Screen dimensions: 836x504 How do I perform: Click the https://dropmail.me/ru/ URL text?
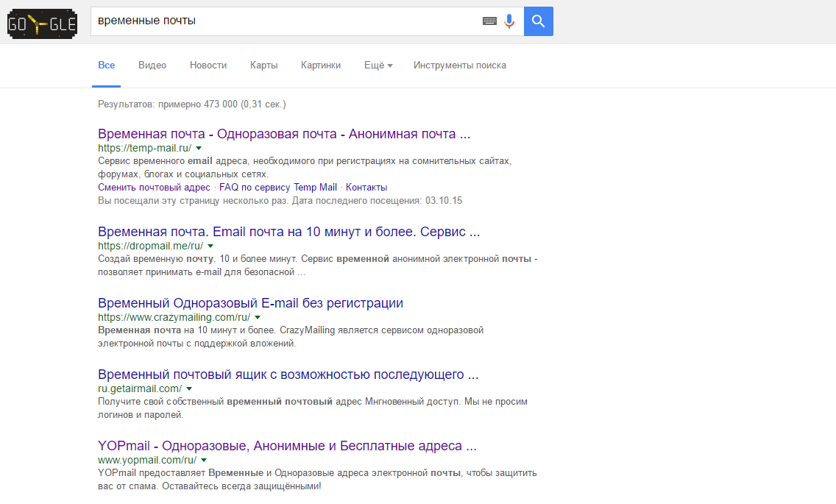(150, 246)
